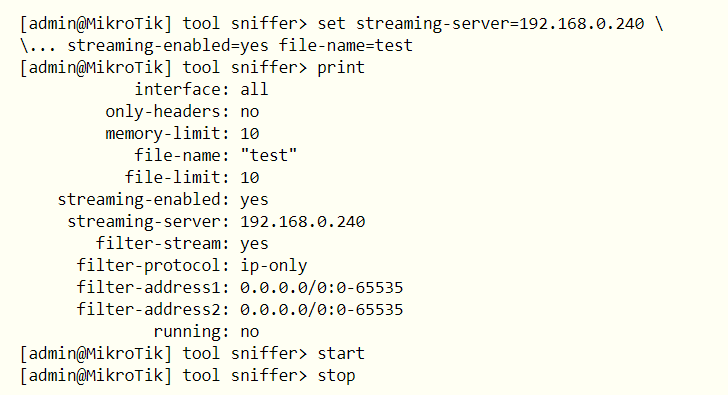Click the interface value all
728x395 pixels.
point(254,89)
